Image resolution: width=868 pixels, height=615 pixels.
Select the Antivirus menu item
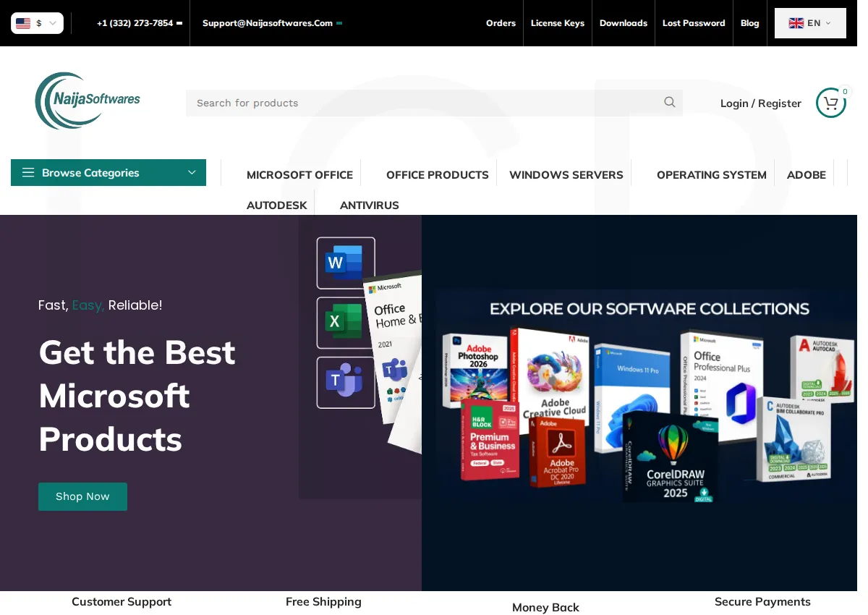click(x=370, y=205)
